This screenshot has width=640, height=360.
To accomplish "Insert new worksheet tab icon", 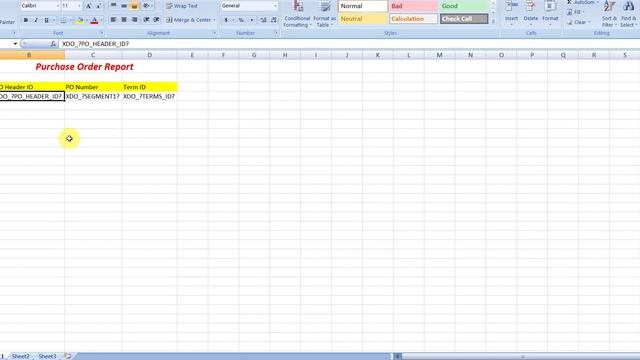I will tap(68, 356).
